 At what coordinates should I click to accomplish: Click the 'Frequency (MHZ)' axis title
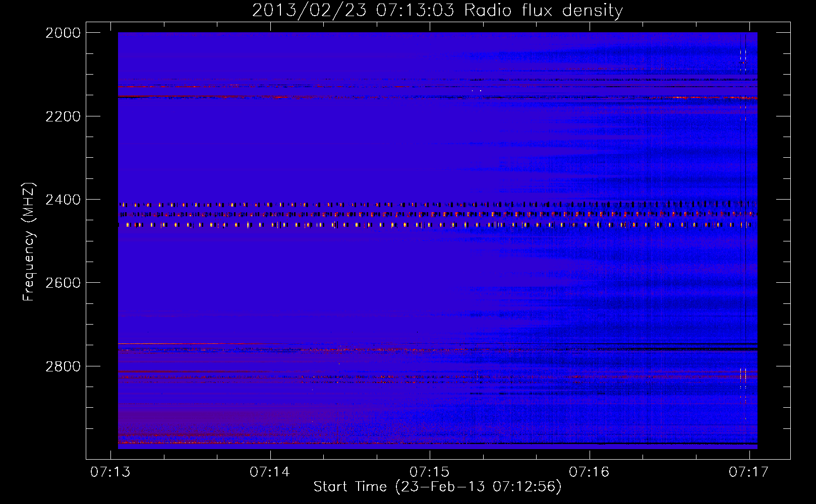point(29,242)
